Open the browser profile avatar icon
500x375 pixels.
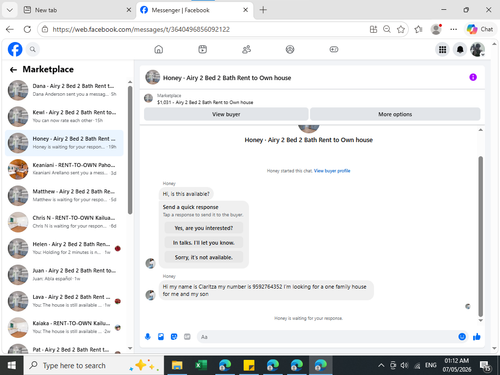[436, 29]
